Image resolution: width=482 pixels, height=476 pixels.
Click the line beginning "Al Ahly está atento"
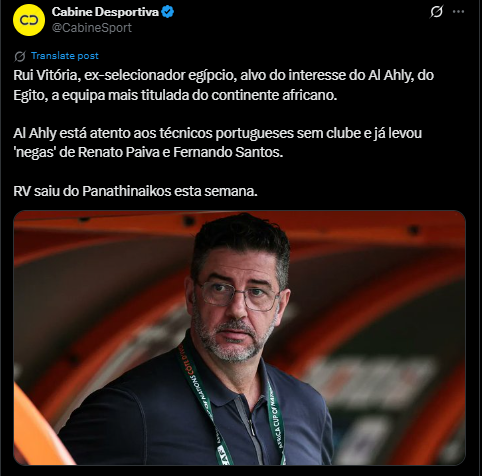coord(218,133)
